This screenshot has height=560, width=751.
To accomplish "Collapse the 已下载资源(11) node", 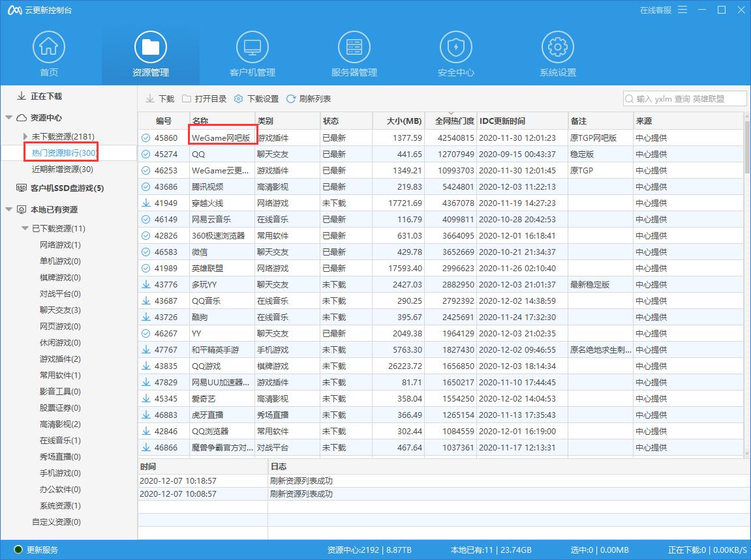I will pyautogui.click(x=26, y=228).
